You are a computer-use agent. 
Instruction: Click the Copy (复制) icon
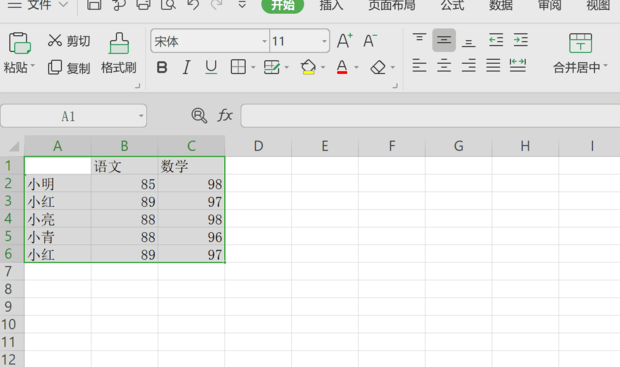55,68
